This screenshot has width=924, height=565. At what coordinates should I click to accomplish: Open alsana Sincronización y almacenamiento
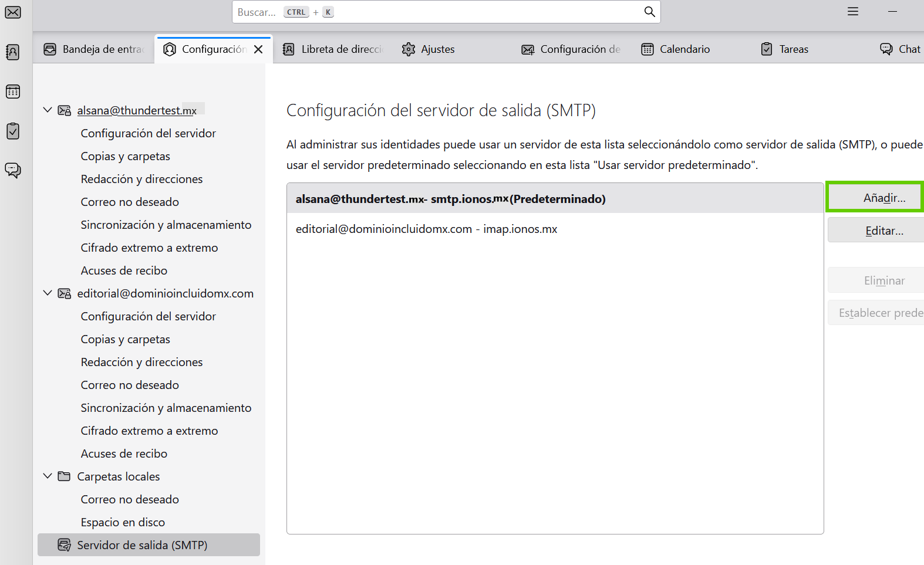166,225
